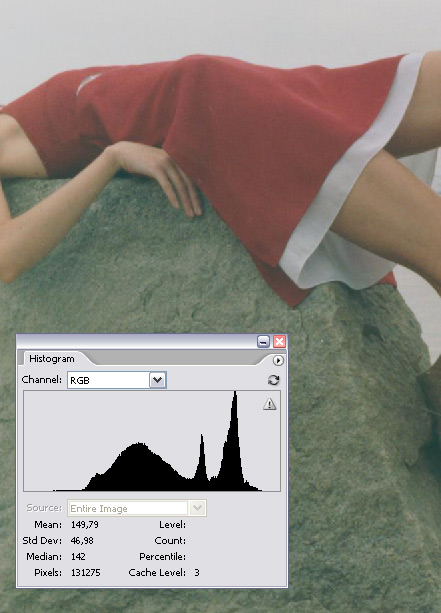Image resolution: width=441 pixels, height=613 pixels.
Task: Click the Median value 142
Action: 78,556
